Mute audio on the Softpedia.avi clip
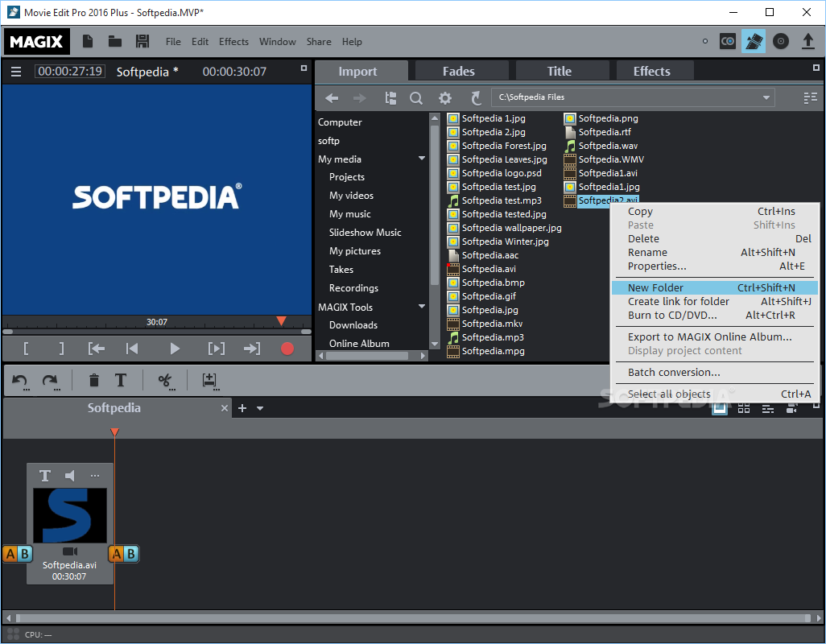The height and width of the screenshot is (644, 826). tap(69, 476)
